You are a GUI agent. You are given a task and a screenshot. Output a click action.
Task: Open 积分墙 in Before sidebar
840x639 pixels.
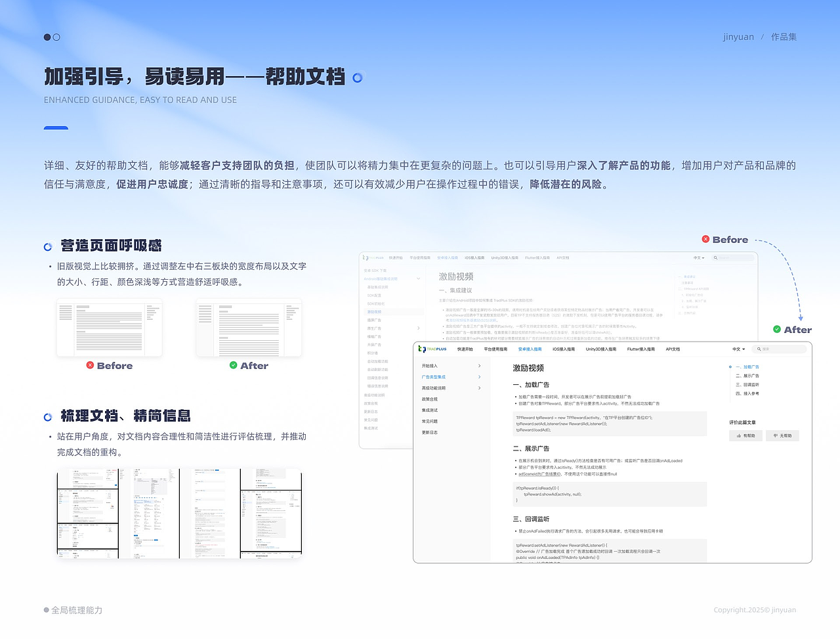click(x=373, y=353)
